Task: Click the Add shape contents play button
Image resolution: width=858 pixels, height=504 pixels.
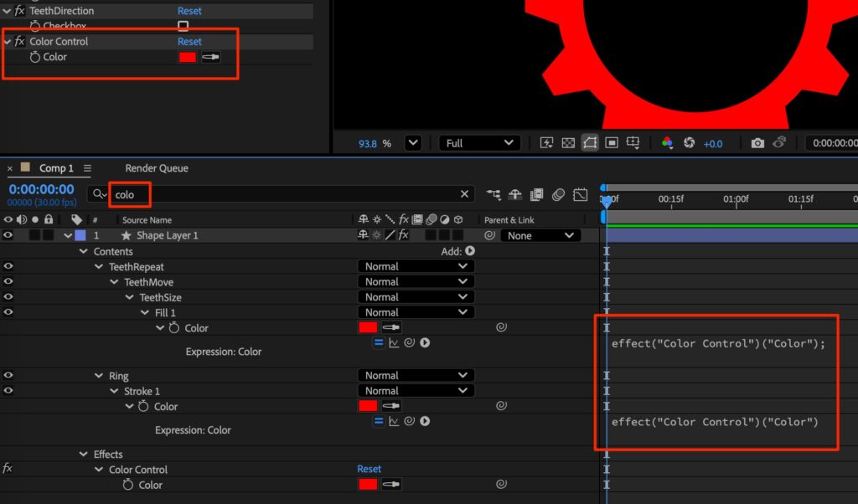Action: point(470,251)
